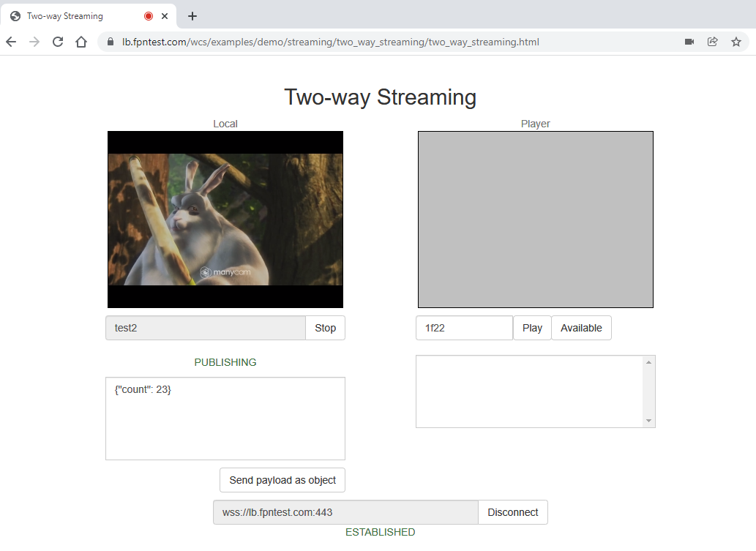Select the Two-way Streaming browser tab
Screen dimensions: 756x551
[x=73, y=16]
